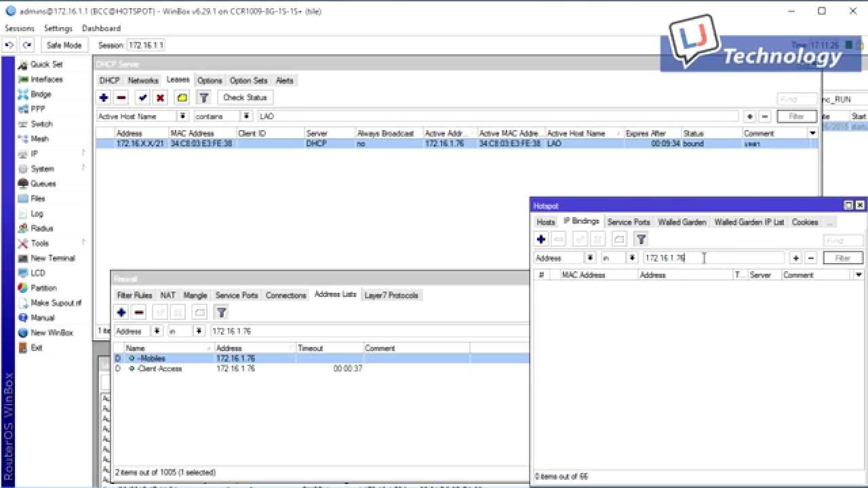Screen dimensions: 868x488
Task: Select the 172.16.X.X/21 lease row
Action: (456, 144)
